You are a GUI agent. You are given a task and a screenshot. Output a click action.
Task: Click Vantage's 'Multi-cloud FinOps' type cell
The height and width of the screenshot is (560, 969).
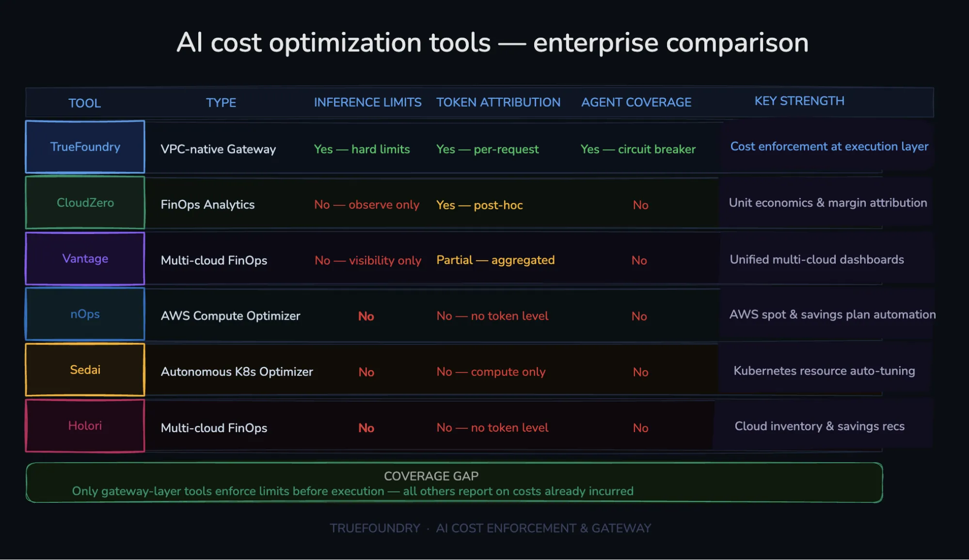coord(214,260)
